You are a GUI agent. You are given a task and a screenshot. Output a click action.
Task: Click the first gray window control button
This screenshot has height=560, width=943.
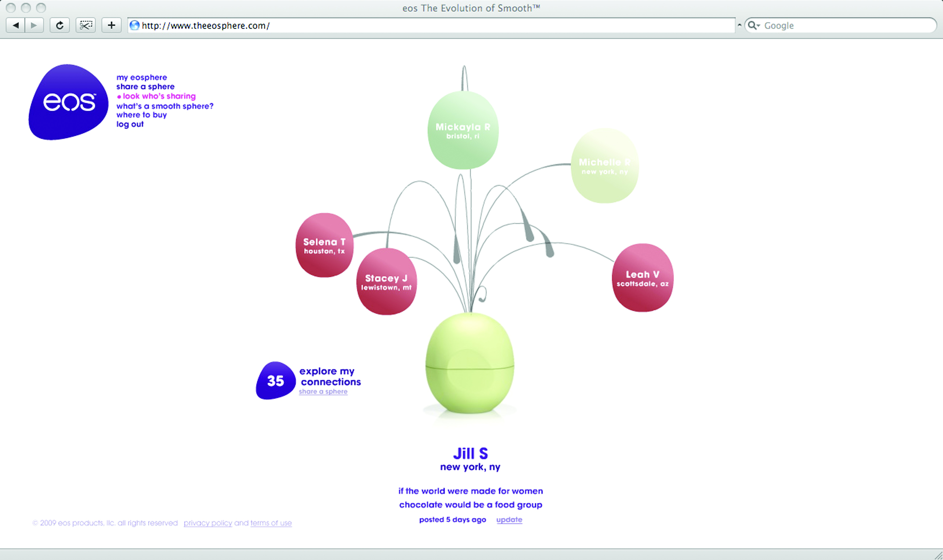coord(11,8)
